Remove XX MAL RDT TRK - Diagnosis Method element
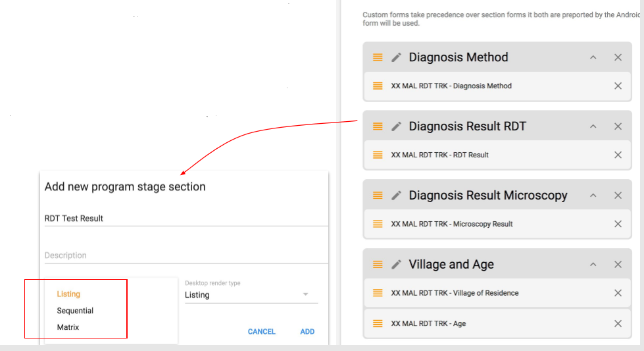The width and height of the screenshot is (644, 351). [618, 86]
